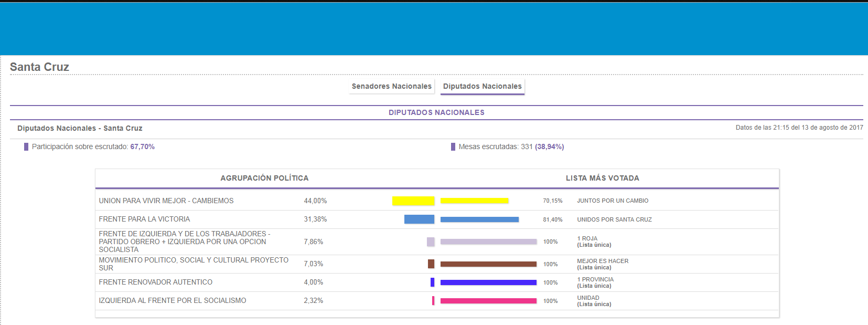
Task: Click blue Frente para la Victoria vote-share bar
Action: click(419, 219)
